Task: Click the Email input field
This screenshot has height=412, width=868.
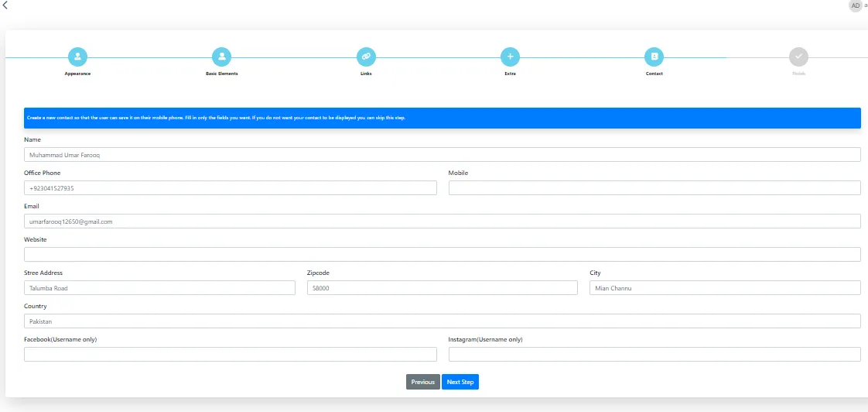Action: click(442, 221)
